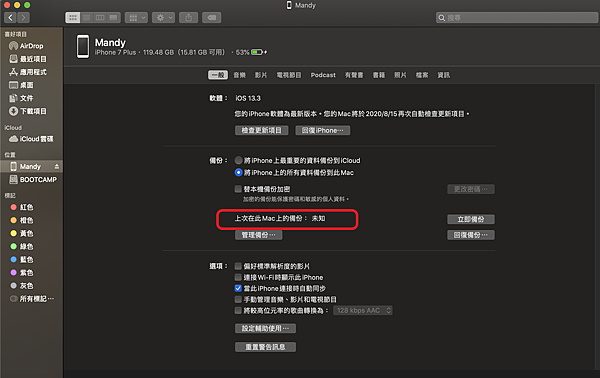
Task: Click the search field
Action: click(517, 18)
